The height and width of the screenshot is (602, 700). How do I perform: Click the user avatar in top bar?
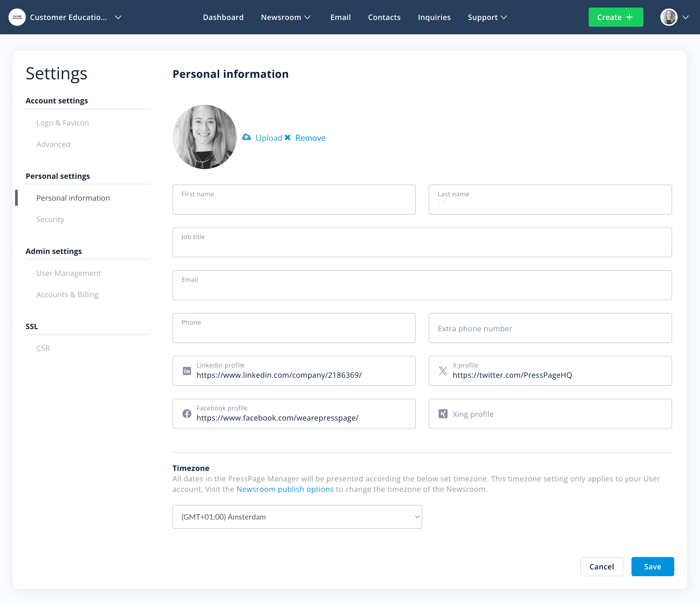pyautogui.click(x=669, y=17)
